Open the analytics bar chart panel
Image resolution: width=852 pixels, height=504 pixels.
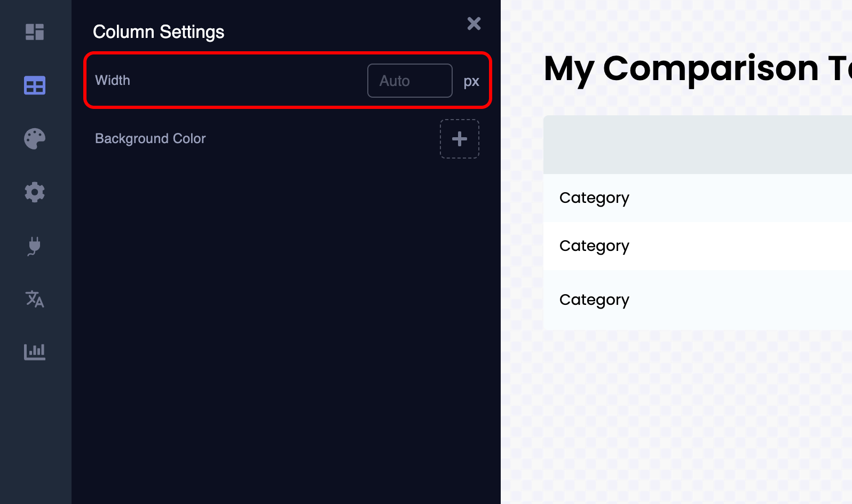(x=35, y=352)
